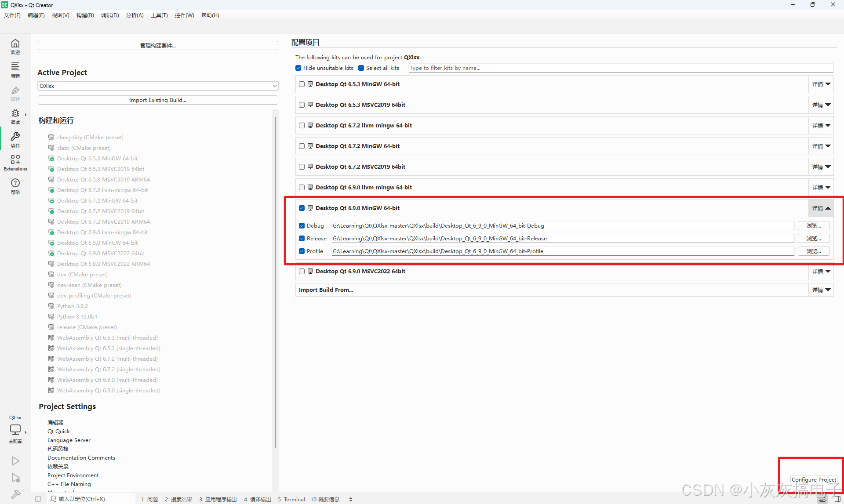Select WebAssembly Qt 6.9.0 (multi-threaded) kit
The width and height of the screenshot is (844, 504).
(x=107, y=380)
